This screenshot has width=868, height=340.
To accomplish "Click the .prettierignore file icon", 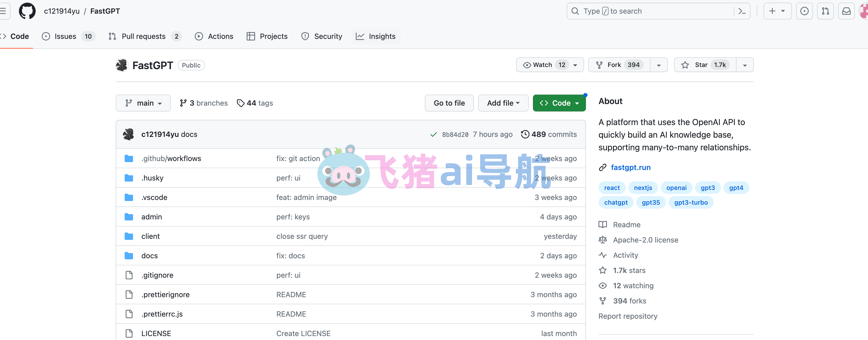I will (x=129, y=295).
